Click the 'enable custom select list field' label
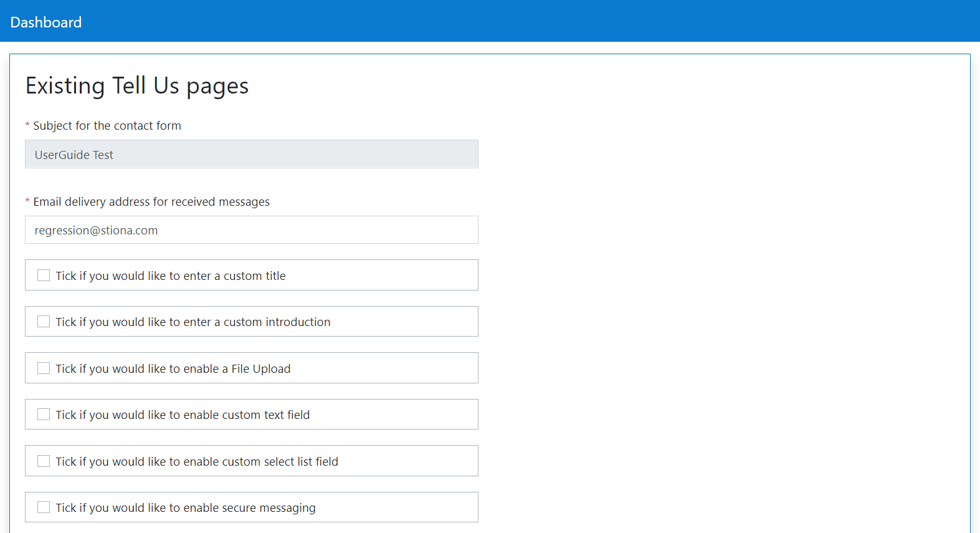The image size is (980, 533). (197, 462)
